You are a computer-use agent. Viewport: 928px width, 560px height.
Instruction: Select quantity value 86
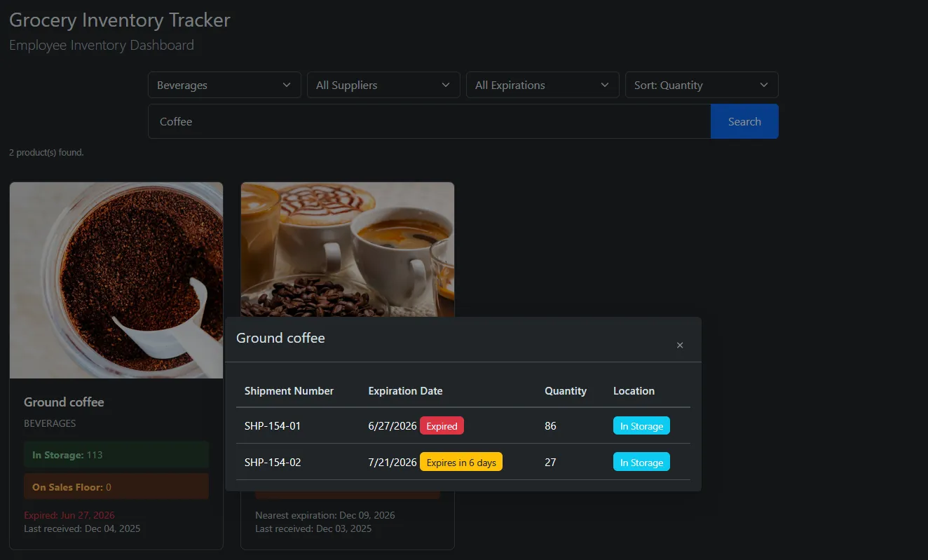point(550,426)
